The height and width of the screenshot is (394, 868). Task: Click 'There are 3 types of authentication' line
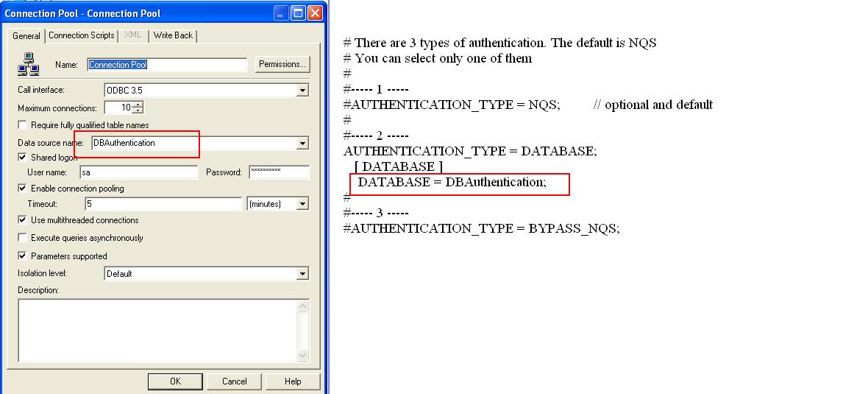500,43
